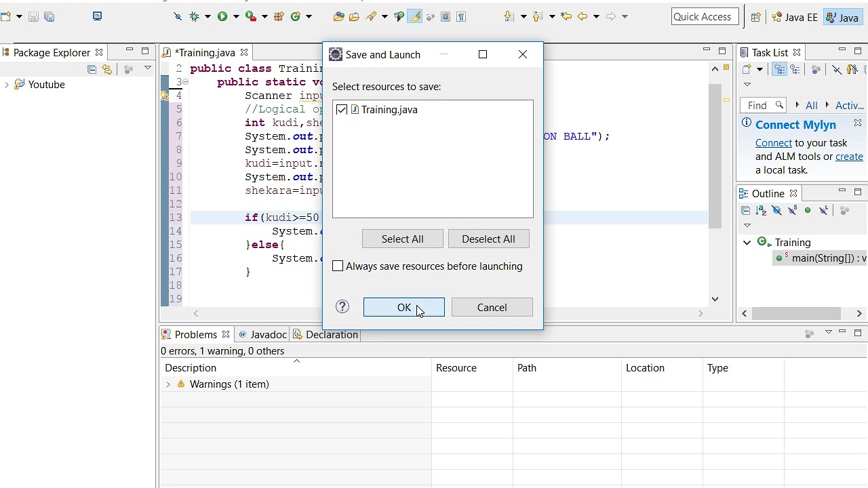The image size is (868, 488).
Task: Click the Quick Access field
Action: pyautogui.click(x=705, y=17)
